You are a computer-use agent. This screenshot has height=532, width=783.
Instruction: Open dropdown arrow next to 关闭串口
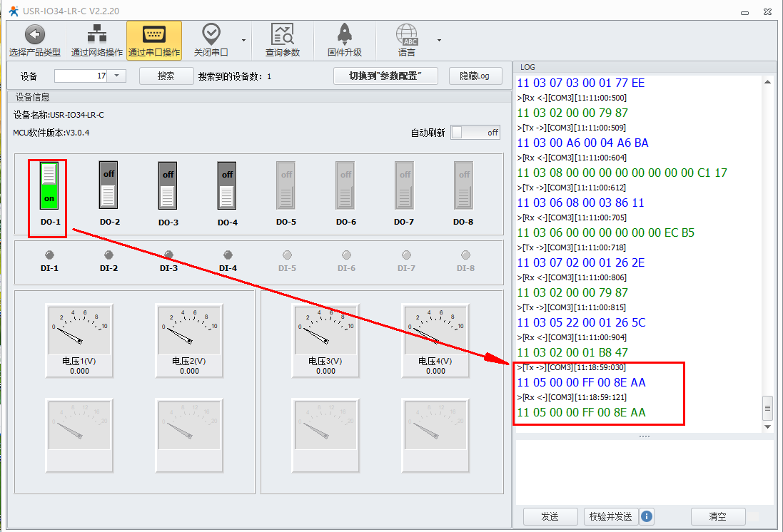[x=244, y=40]
